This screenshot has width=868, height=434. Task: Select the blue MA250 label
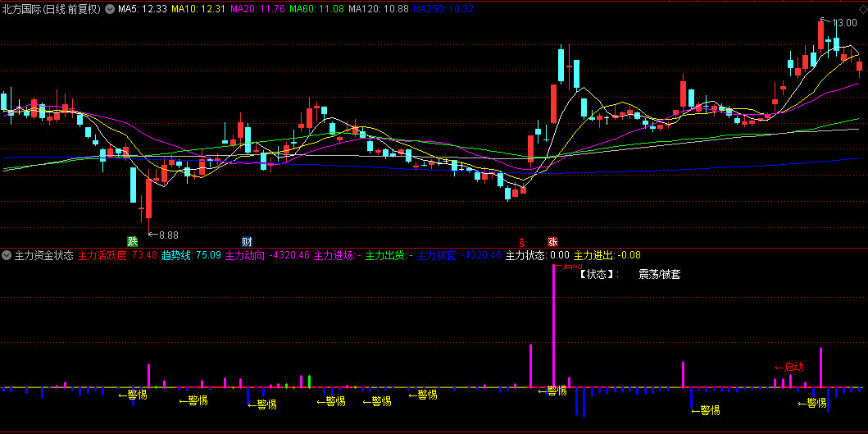443,9
